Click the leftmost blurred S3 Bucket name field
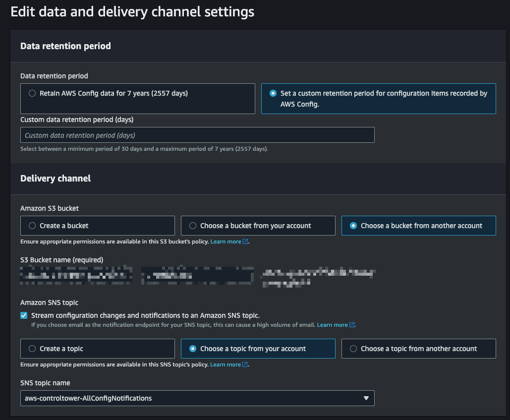Screen dimensions: 510x420 76,275
